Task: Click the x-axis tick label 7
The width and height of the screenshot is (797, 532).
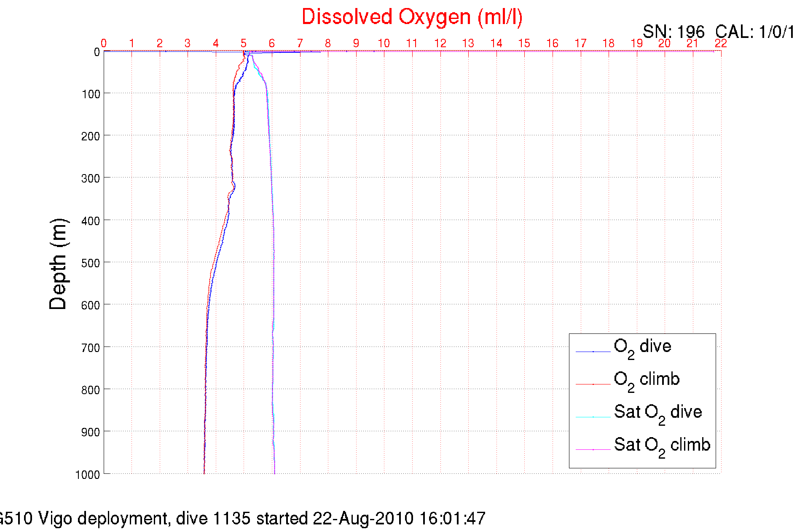Action: click(300, 43)
